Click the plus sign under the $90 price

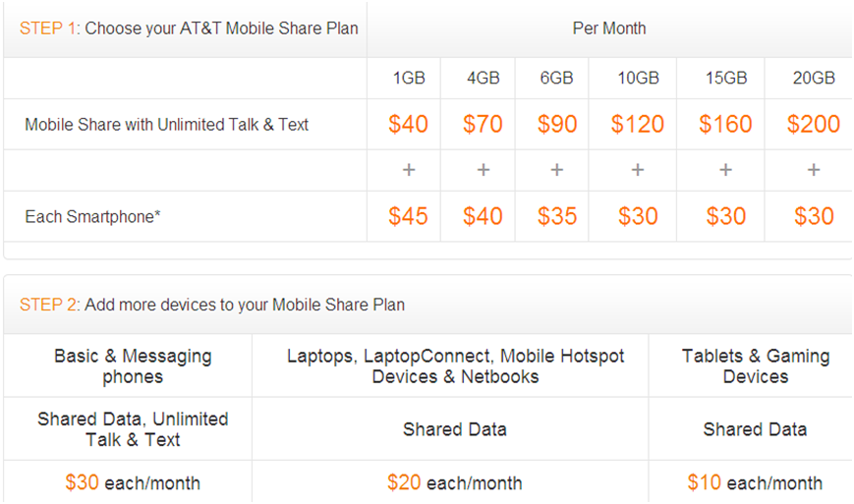click(x=557, y=170)
